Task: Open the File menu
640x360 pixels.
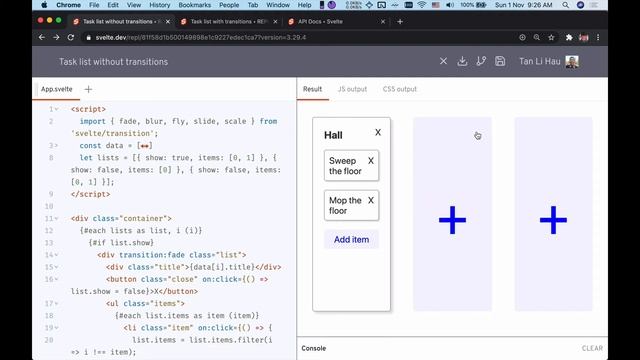Action: click(94, 5)
